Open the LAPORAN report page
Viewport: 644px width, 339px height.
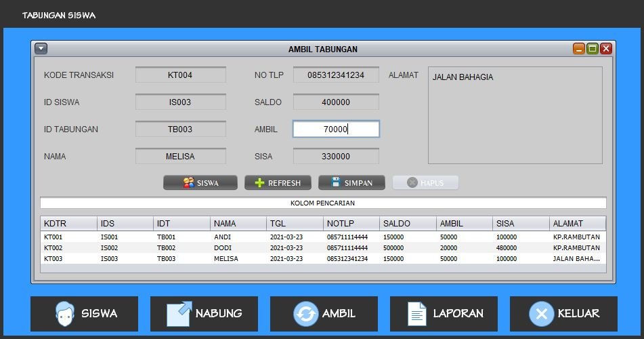(444, 313)
